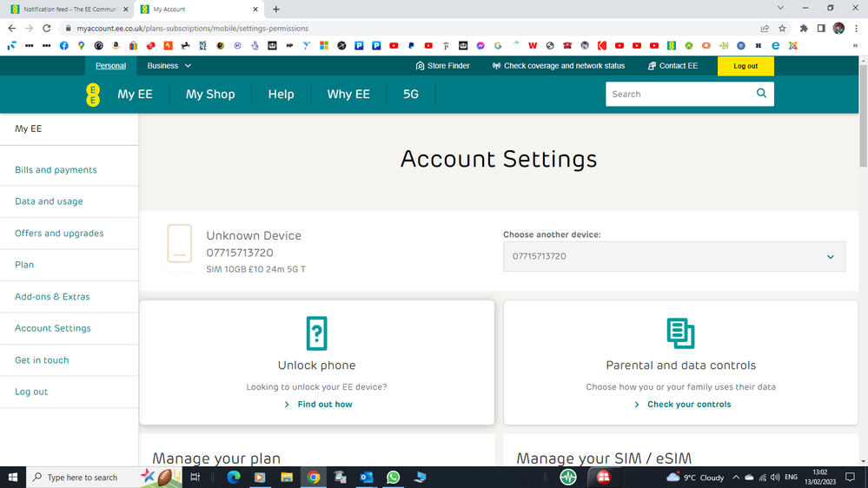This screenshot has height=488, width=868.
Task: Open Chrome's three-dot menu
Action: pos(856,28)
